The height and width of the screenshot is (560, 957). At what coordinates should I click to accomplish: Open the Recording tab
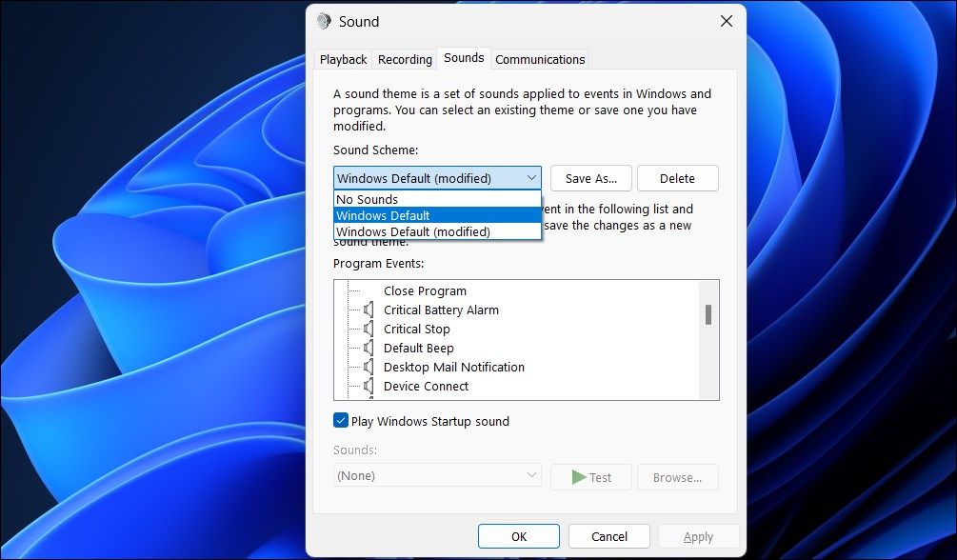404,59
